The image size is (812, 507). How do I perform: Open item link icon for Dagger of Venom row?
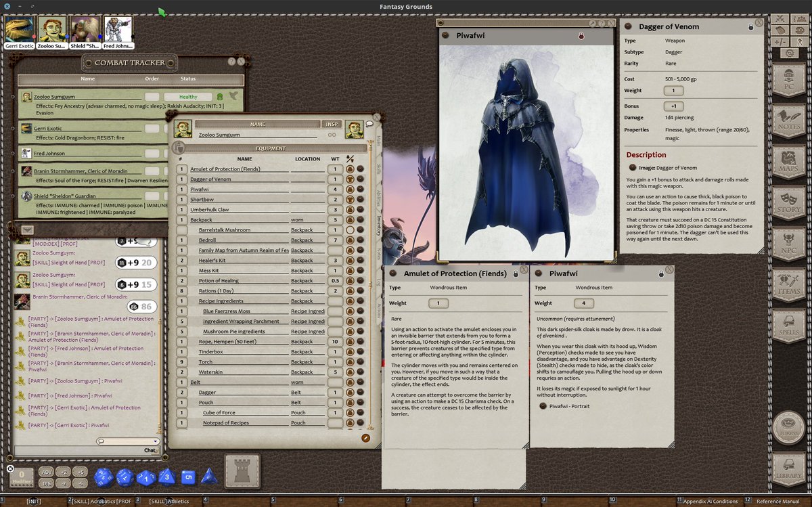click(361, 179)
